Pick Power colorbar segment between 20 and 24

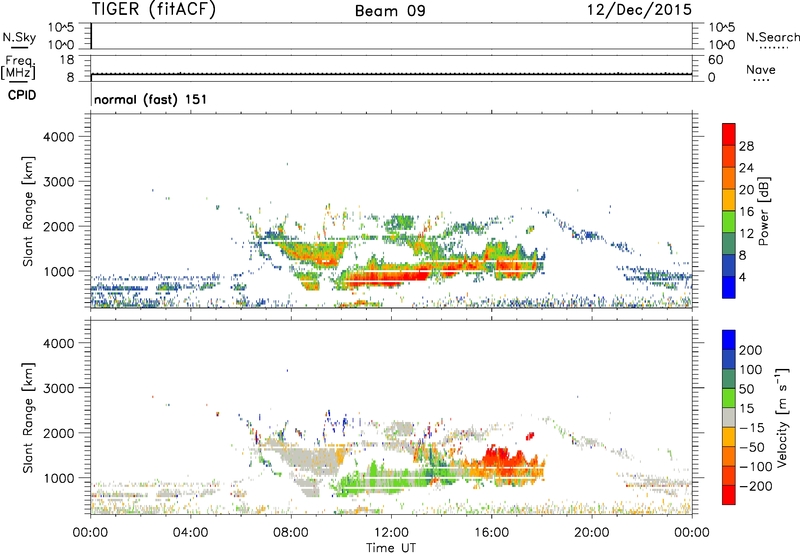tap(729, 178)
